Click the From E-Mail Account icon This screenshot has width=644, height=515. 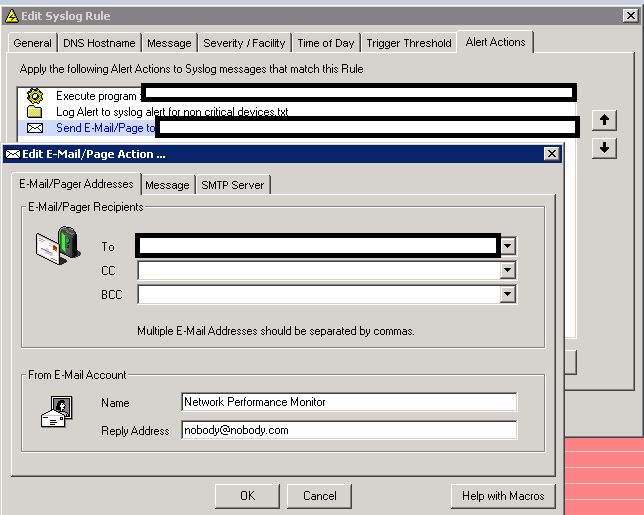point(57,412)
